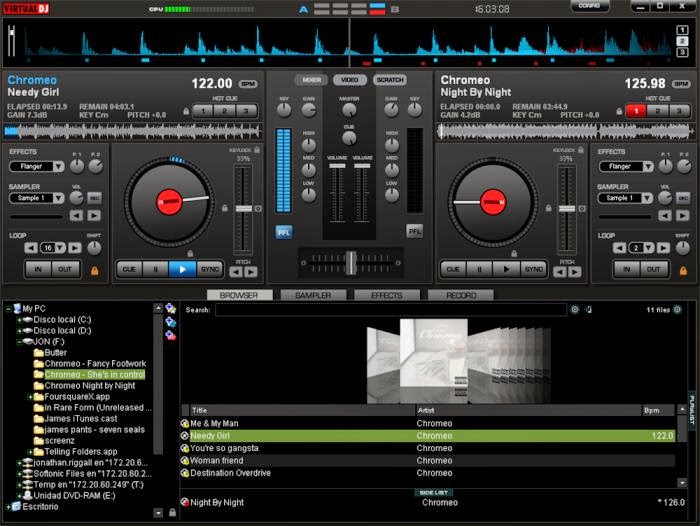The height and width of the screenshot is (526, 700).
Task: Switch center panel to SCRATCH
Action: pos(390,80)
